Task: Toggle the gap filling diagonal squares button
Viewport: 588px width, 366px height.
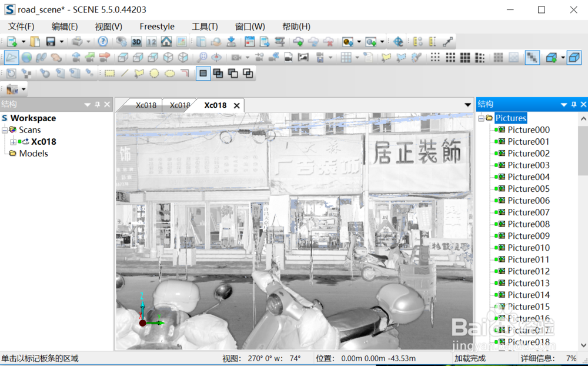Action: [x=532, y=58]
